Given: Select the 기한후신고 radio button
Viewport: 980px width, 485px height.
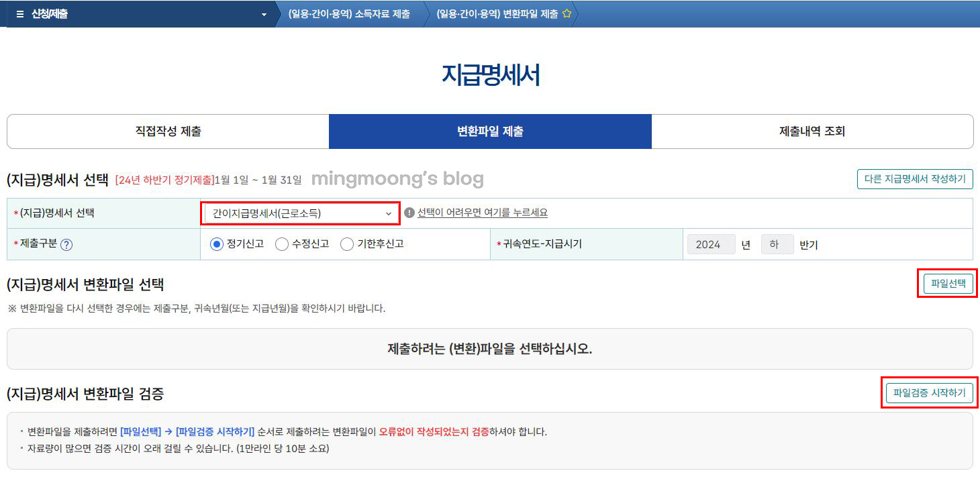Looking at the screenshot, I should 346,244.
